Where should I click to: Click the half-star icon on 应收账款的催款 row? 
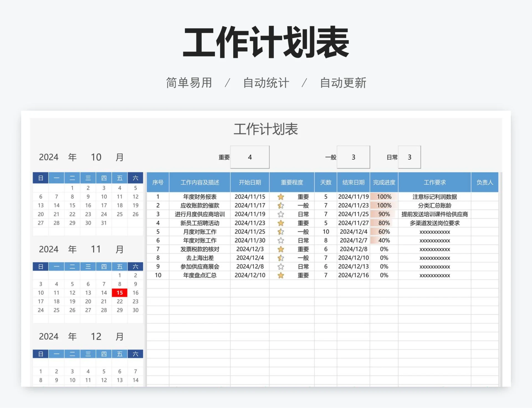pyautogui.click(x=281, y=206)
